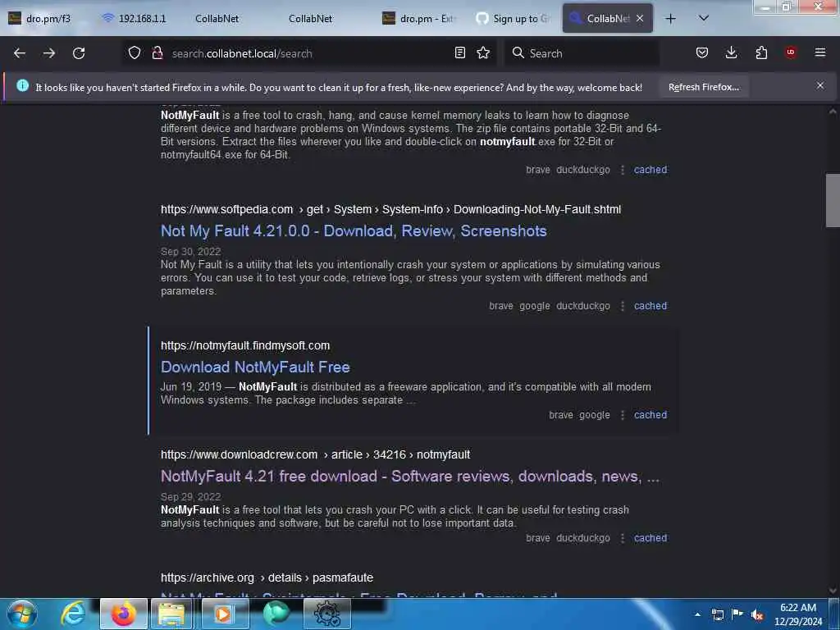Dismiss the refresh Firefox notification bar

pyautogui.click(x=820, y=85)
